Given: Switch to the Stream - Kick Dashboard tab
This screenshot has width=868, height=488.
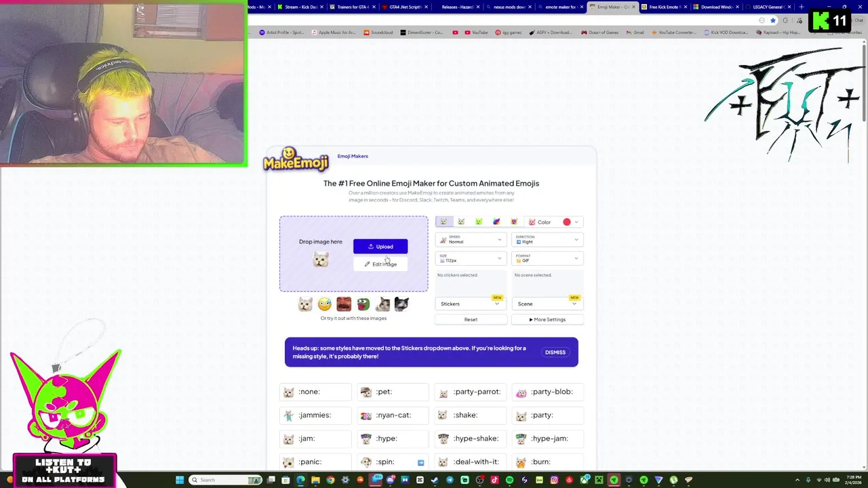Looking at the screenshot, I should (300, 7).
